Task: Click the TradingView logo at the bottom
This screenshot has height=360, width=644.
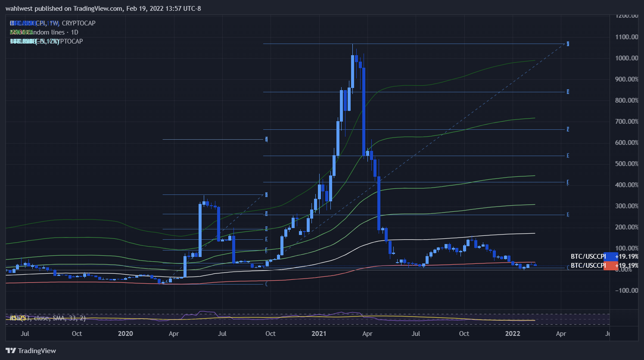Action: tap(31, 351)
